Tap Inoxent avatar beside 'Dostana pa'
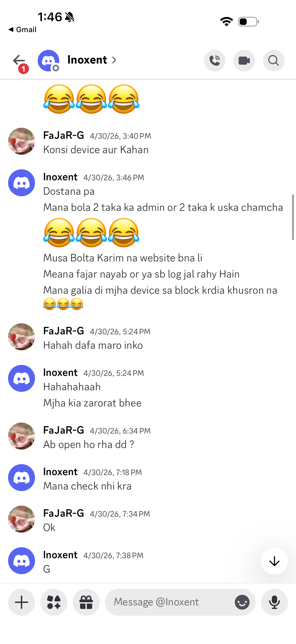The height and width of the screenshot is (644, 296). (22, 183)
